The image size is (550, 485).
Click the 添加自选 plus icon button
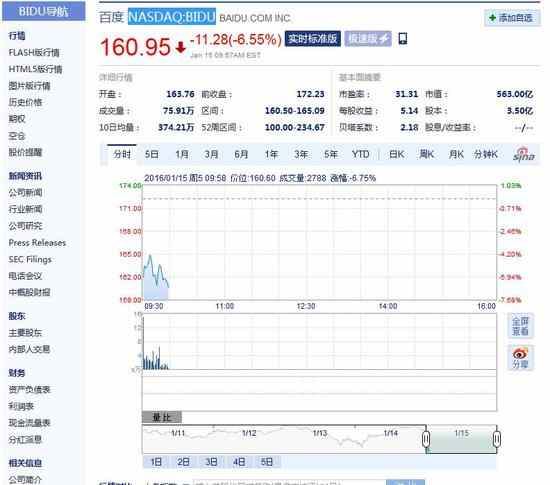(512, 18)
